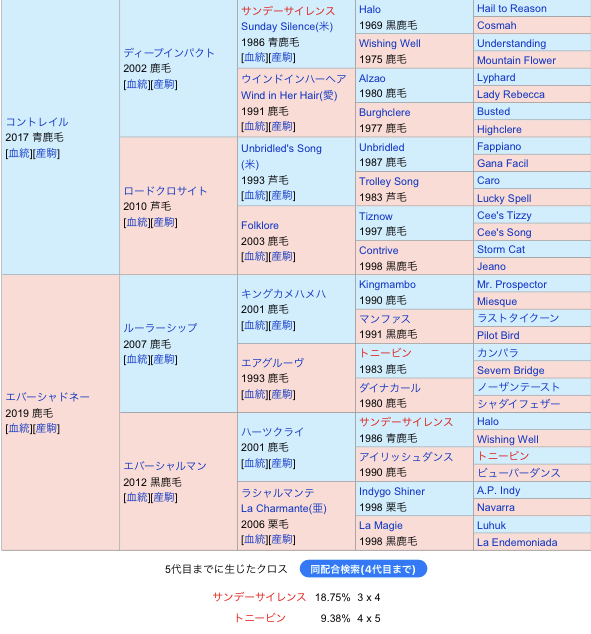
Task: Open the ディープインパクト link
Action: 169,53
